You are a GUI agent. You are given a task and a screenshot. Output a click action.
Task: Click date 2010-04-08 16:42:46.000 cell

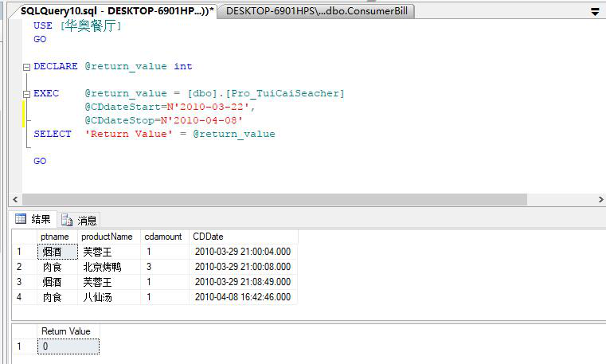tap(244, 297)
